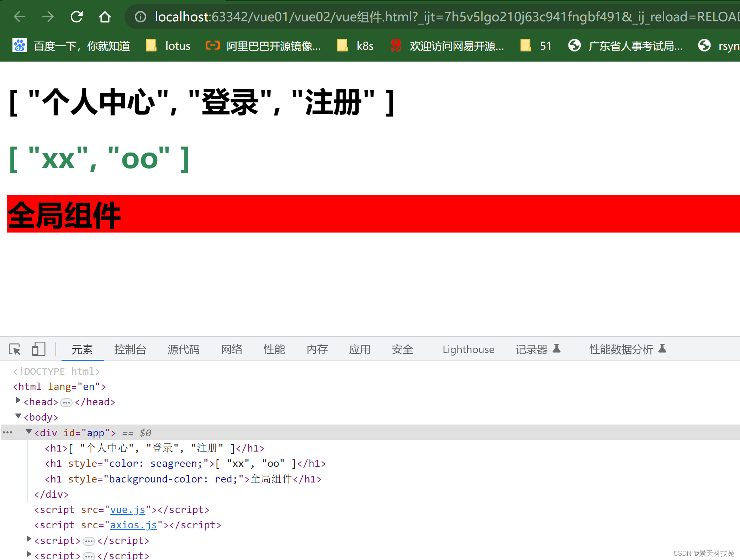Open the vue.js script link
The width and height of the screenshot is (740, 560).
tap(128, 510)
